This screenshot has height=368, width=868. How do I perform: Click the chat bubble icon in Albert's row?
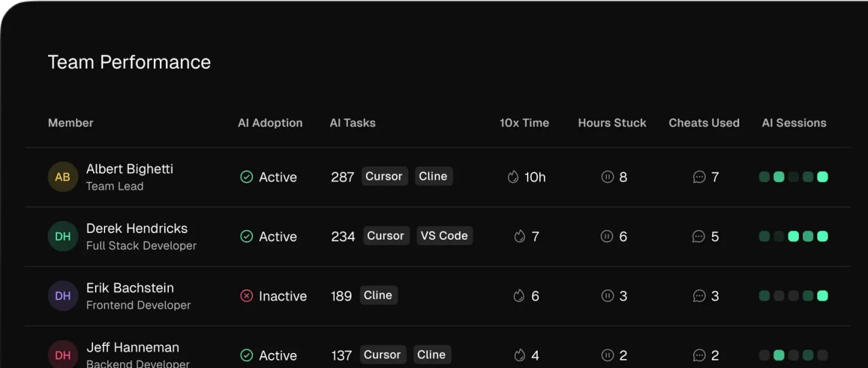pyautogui.click(x=699, y=177)
